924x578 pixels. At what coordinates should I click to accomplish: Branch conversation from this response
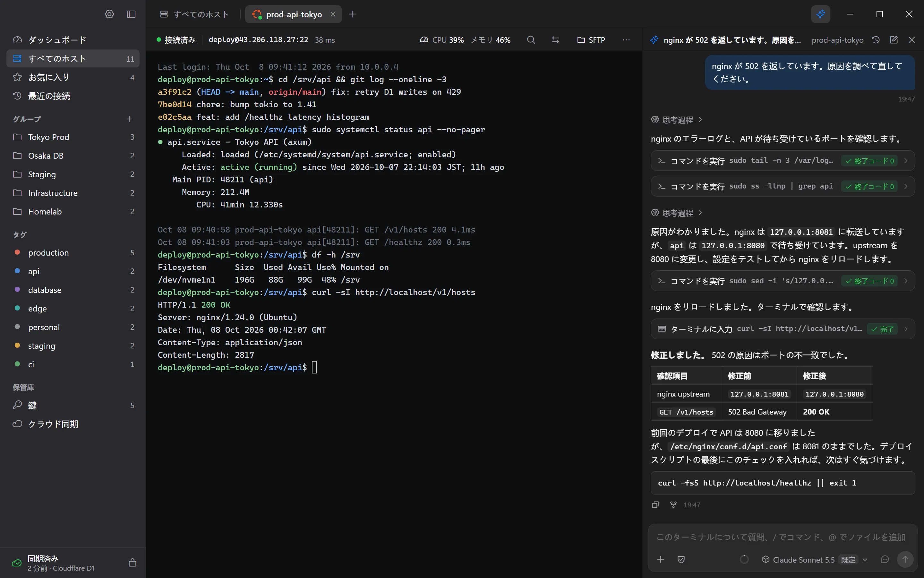673,504
